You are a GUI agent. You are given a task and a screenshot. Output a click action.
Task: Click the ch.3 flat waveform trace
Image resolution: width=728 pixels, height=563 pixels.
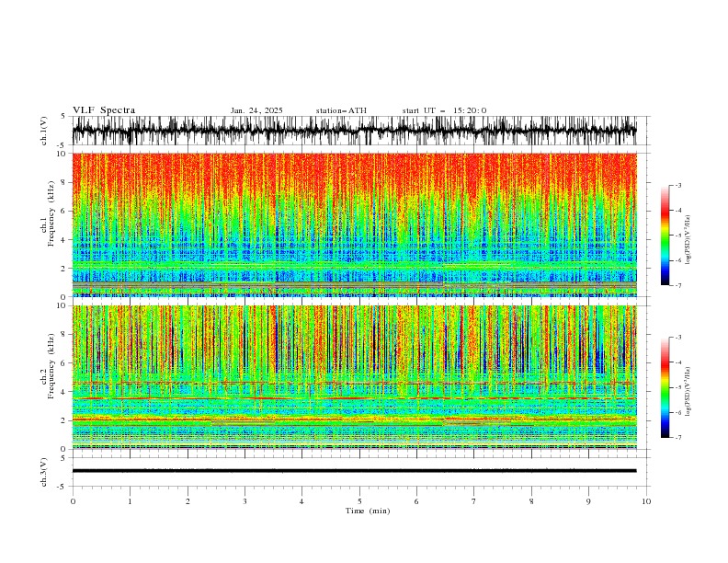tap(354, 471)
